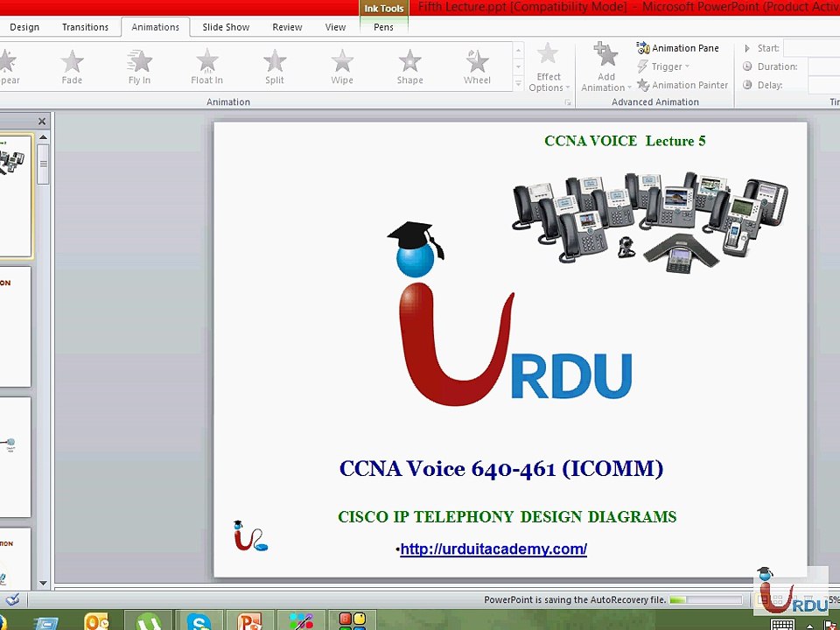The width and height of the screenshot is (840, 630).
Task: Open Effect Options menu
Action: pyautogui.click(x=549, y=67)
